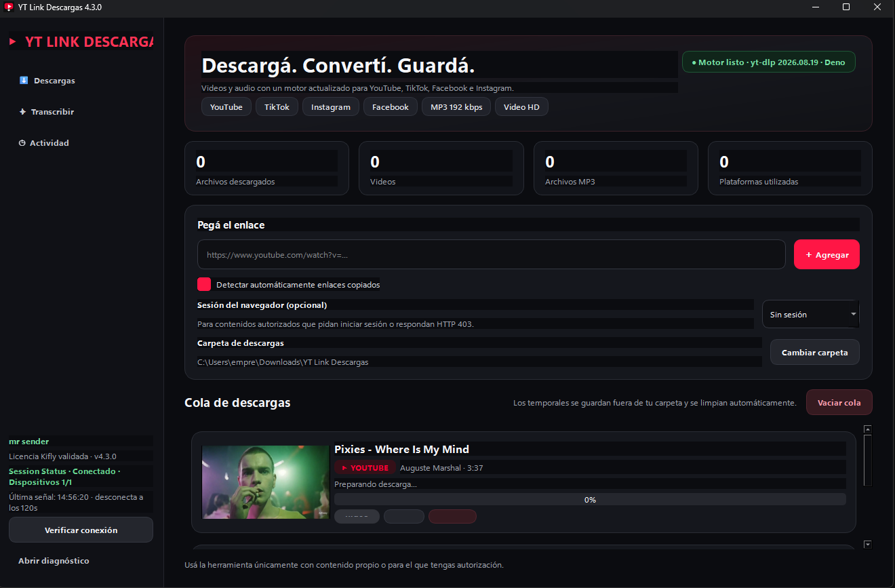Click the Session Status Conectado text
This screenshot has width=895, height=588.
[x=64, y=477]
